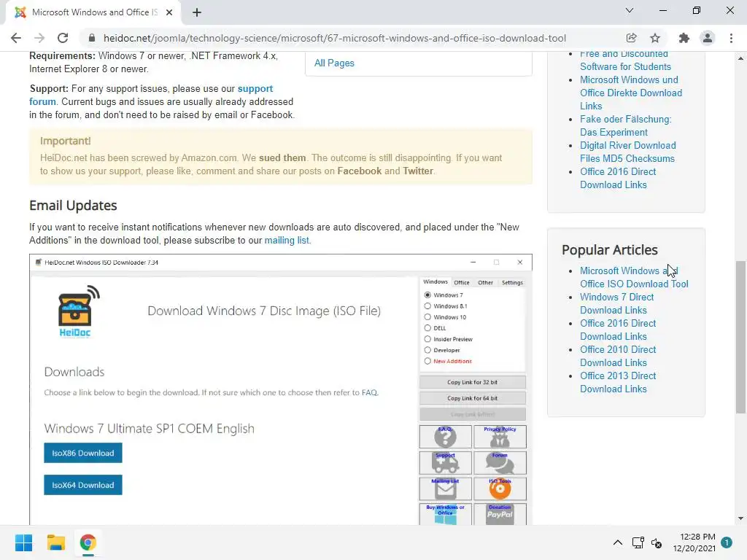Viewport: 747px width, 560px height.
Task: Click the Chrome taskbar icon
Action: coord(88,542)
